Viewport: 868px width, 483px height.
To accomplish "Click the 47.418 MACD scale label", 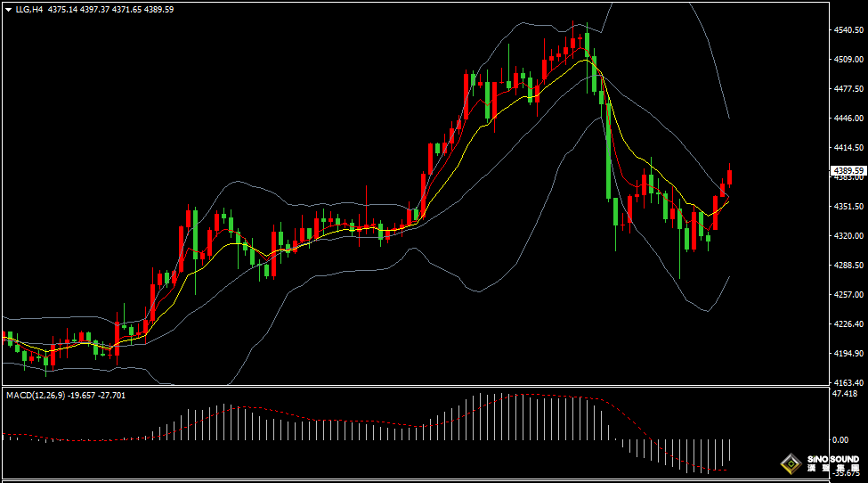I will point(844,393).
